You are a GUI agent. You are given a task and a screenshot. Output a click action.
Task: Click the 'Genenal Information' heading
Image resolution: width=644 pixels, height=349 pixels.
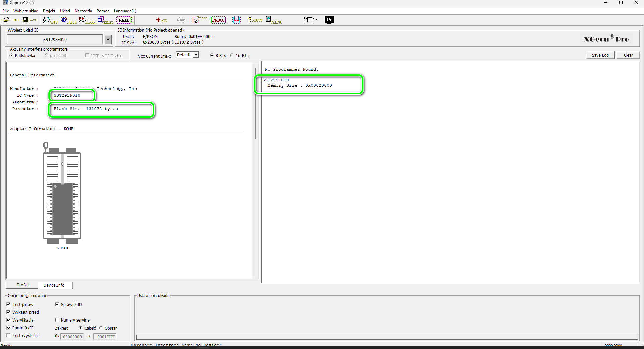[x=32, y=75]
